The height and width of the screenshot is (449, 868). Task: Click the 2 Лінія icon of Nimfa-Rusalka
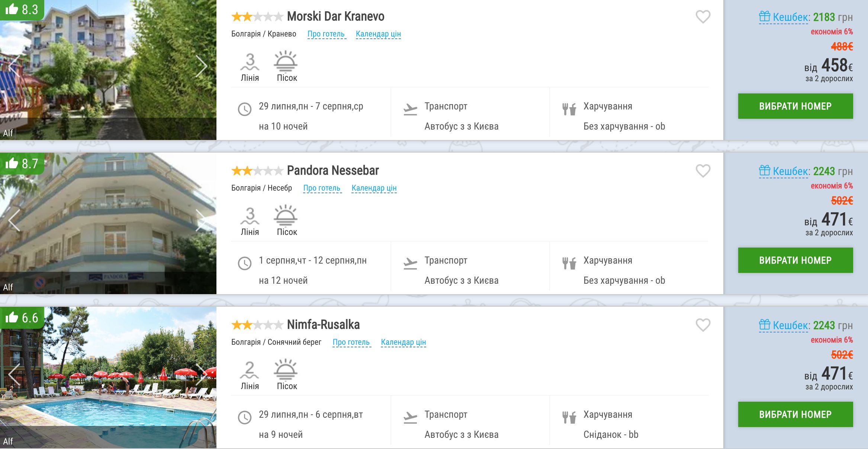250,370
